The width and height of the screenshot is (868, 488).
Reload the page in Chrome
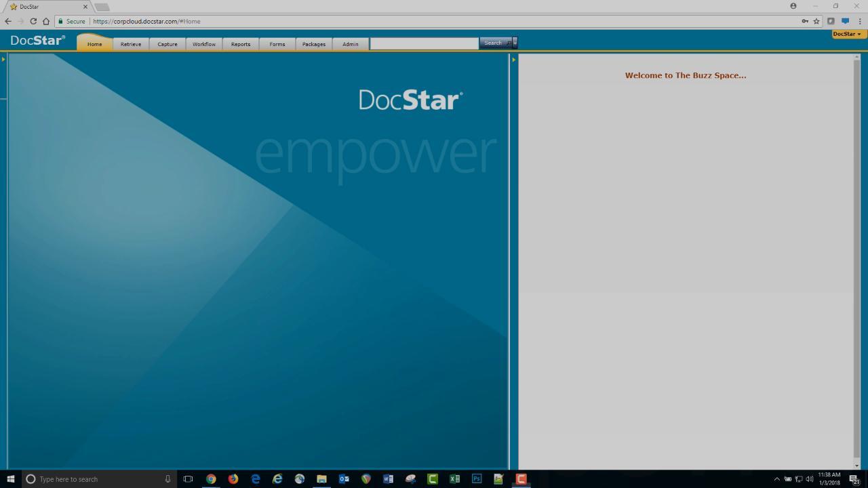[33, 21]
